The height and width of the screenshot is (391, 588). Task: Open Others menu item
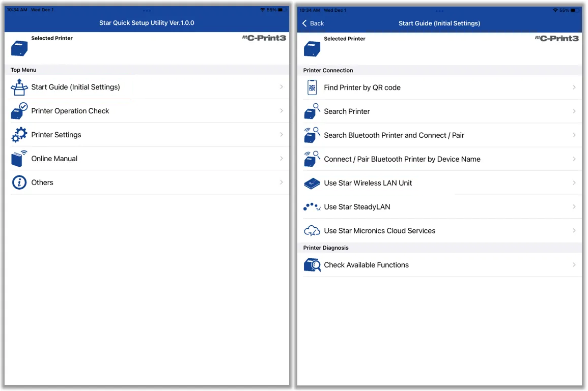(x=147, y=183)
